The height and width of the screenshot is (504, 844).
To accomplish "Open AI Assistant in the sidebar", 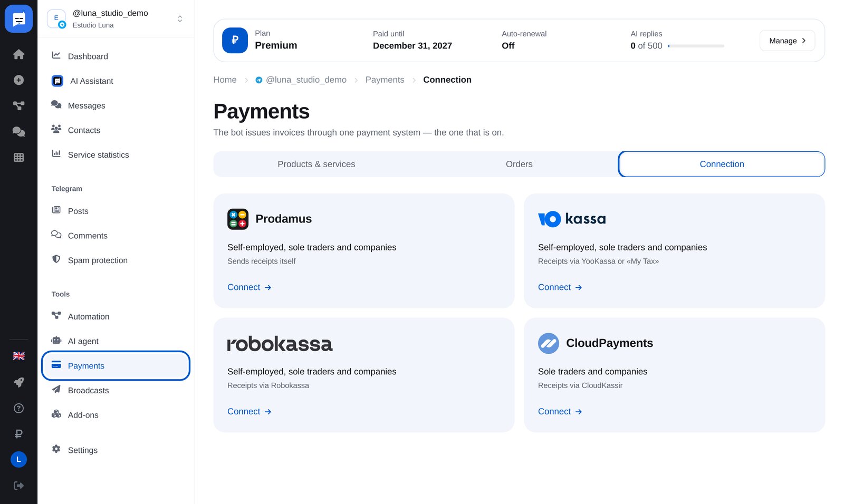I will pos(116,81).
